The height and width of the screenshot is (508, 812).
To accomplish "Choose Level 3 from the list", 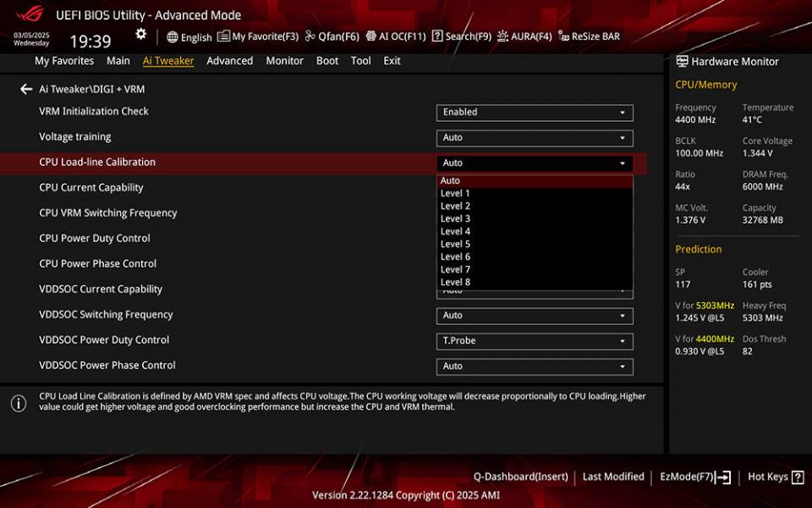I will point(535,218).
